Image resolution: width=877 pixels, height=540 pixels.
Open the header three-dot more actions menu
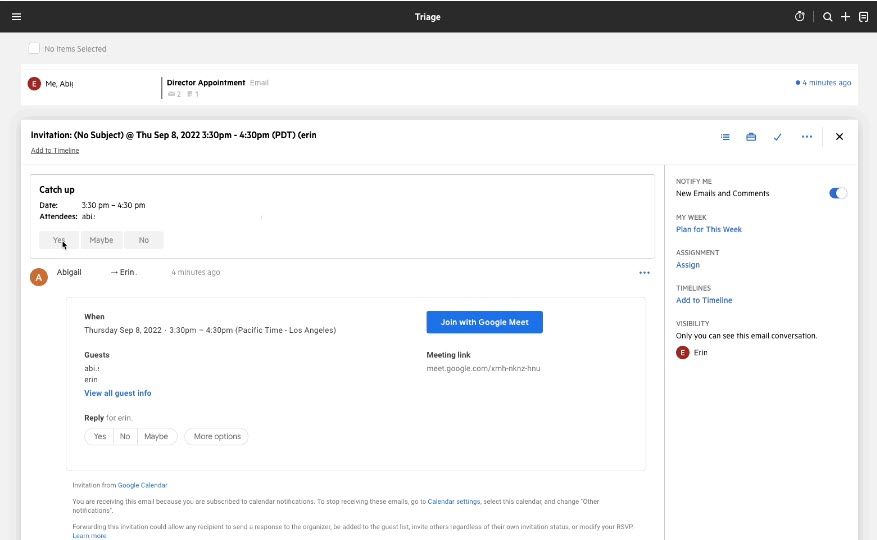coord(806,137)
